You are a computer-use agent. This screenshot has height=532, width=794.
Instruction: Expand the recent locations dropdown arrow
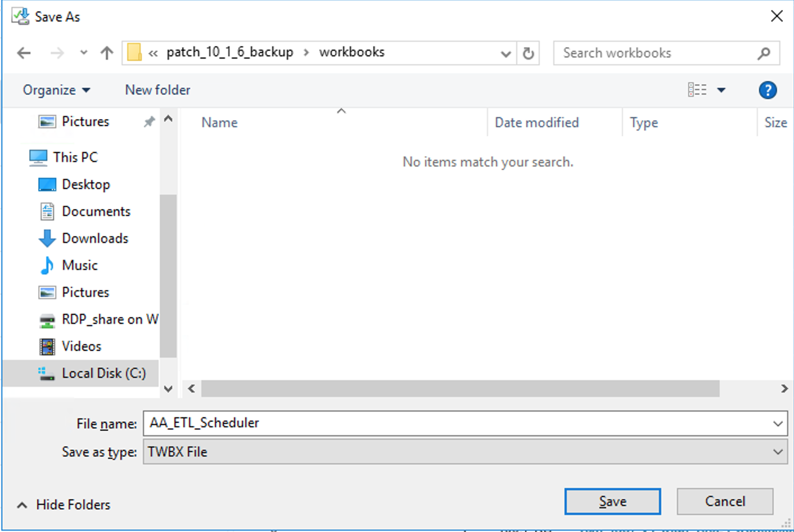(84, 53)
